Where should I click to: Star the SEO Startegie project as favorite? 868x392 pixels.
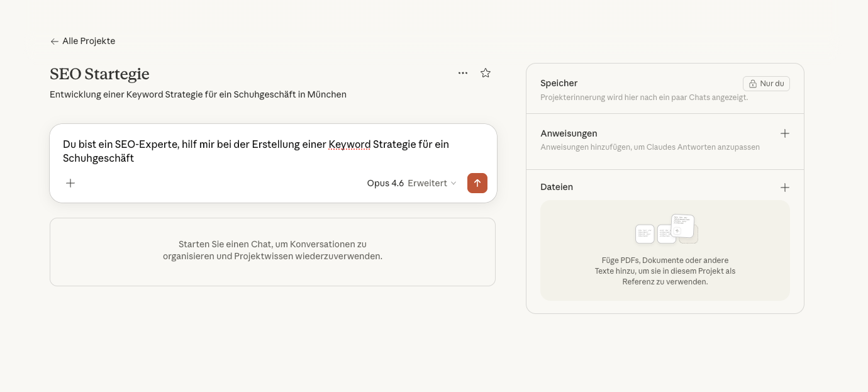[486, 73]
